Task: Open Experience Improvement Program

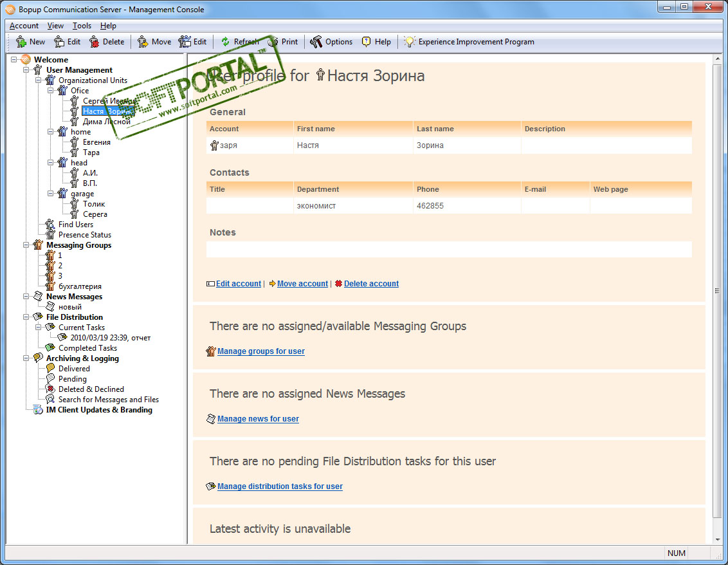Action: [x=469, y=42]
